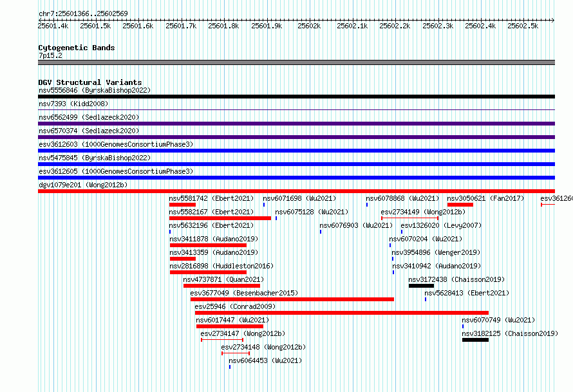The height and width of the screenshot is (392, 573).
Task: Click esv2734147 (Wong2012b) label
Action: pyautogui.click(x=243, y=333)
